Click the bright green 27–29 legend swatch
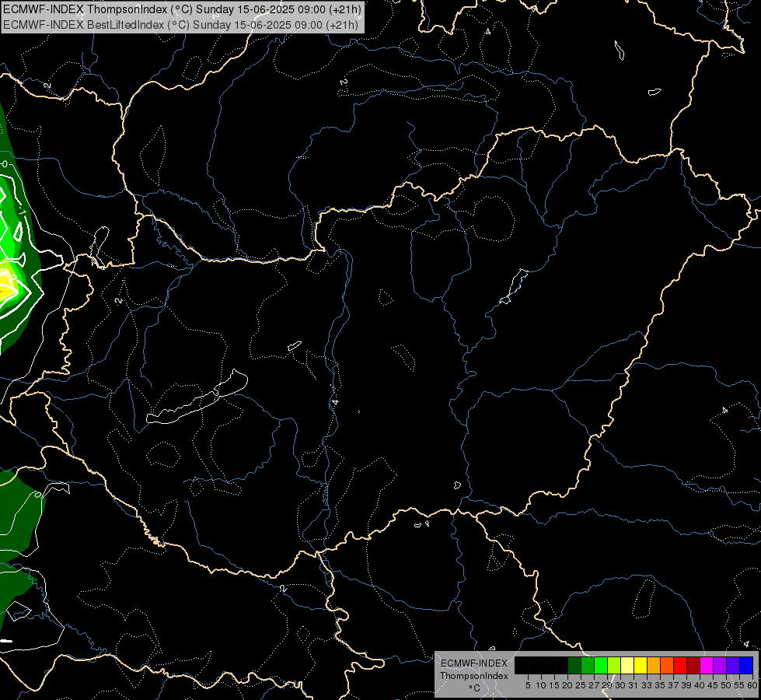The height and width of the screenshot is (700, 761). tap(601, 665)
